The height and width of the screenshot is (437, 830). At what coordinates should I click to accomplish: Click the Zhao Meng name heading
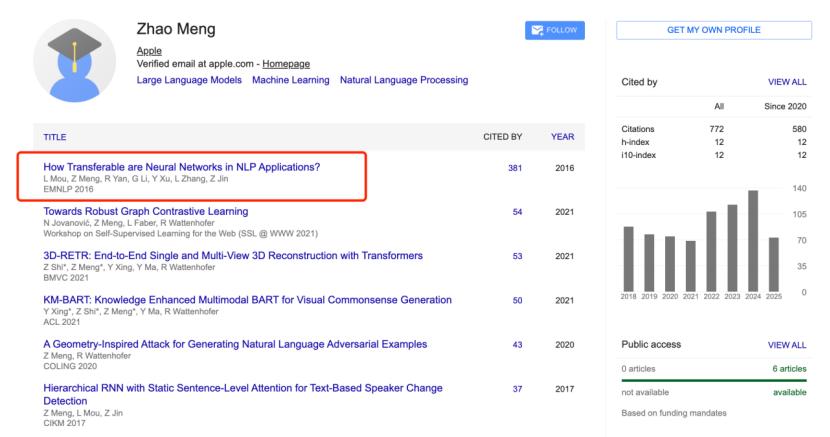[176, 29]
